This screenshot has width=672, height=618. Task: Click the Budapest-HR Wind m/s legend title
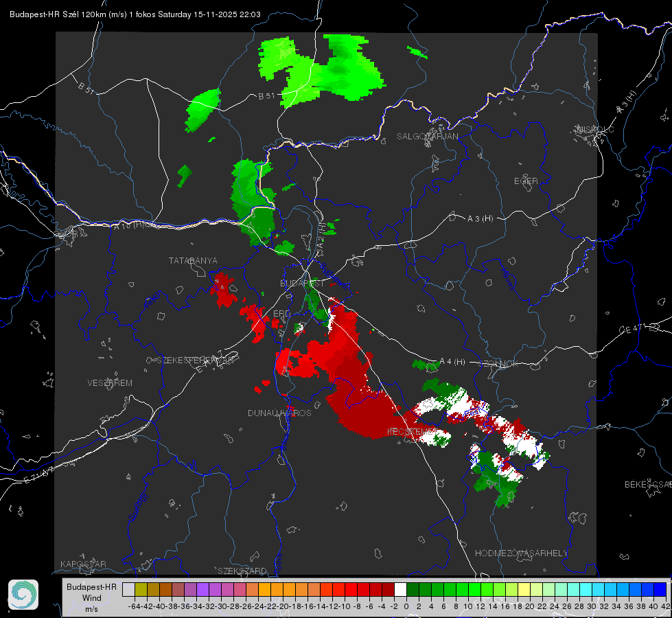[x=91, y=598]
